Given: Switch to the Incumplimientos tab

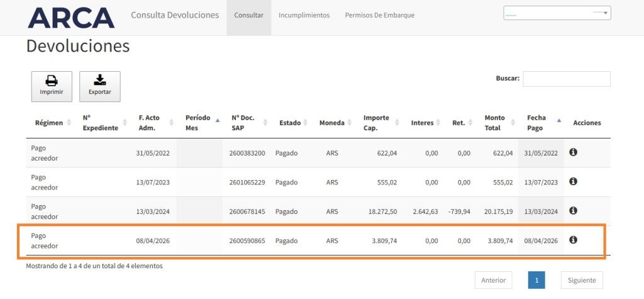Looking at the screenshot, I should [304, 15].
